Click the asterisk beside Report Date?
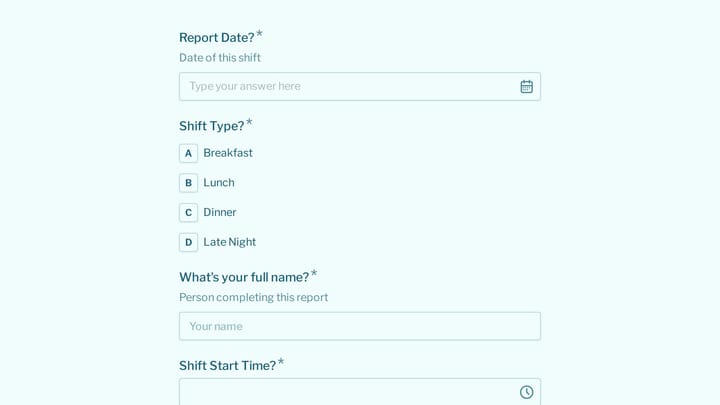 coord(259,34)
